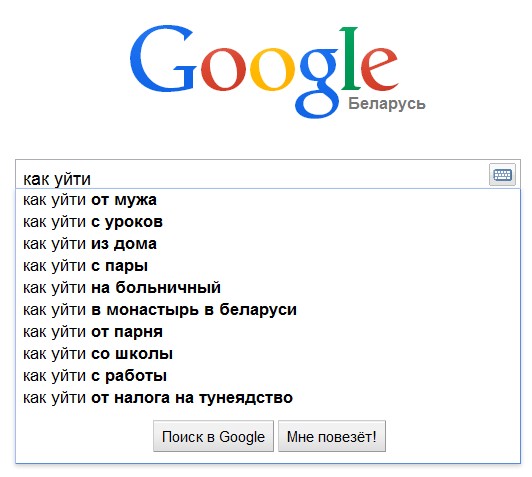
Task: Click bold text 'от мужа' in first suggestion
Action: pyautogui.click(x=124, y=200)
